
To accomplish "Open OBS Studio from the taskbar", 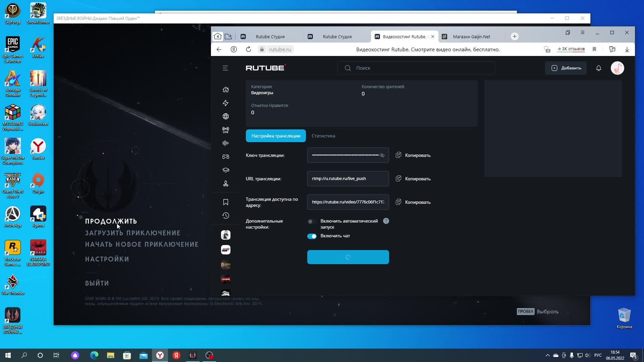I will 209,355.
